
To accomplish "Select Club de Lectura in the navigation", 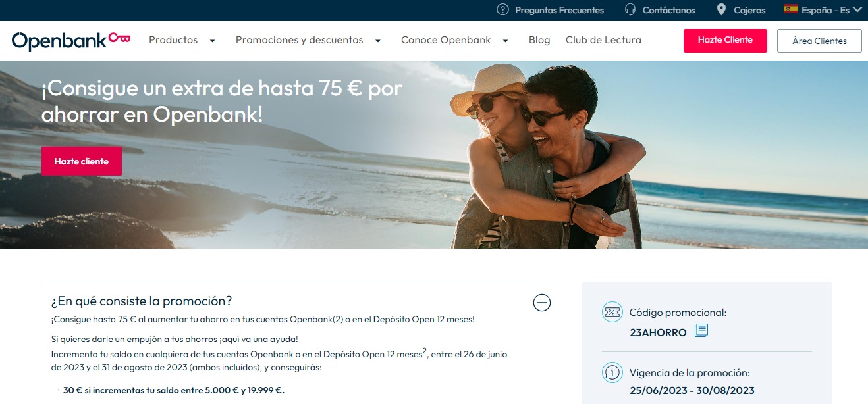I will 603,40.
